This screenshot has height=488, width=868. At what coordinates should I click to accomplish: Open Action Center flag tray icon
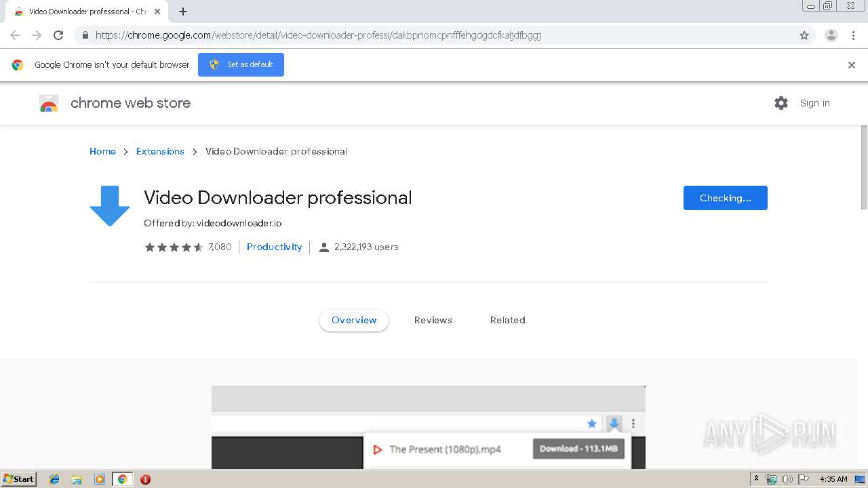click(804, 479)
